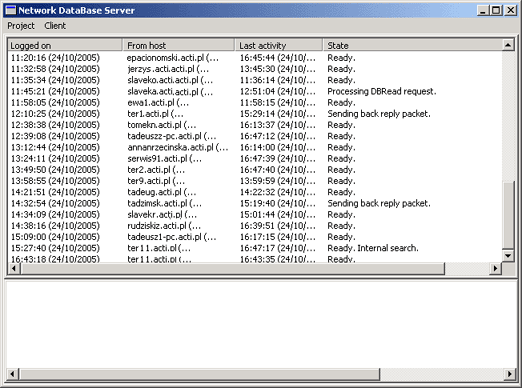Viewport: 522px width, 388px height.
Task: Select the row logged on 12:10:25
Action: click(255, 114)
